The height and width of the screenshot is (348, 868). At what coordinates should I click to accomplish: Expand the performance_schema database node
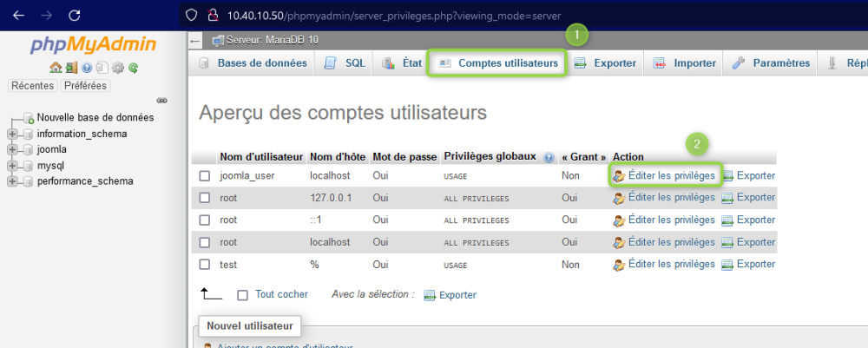12,181
